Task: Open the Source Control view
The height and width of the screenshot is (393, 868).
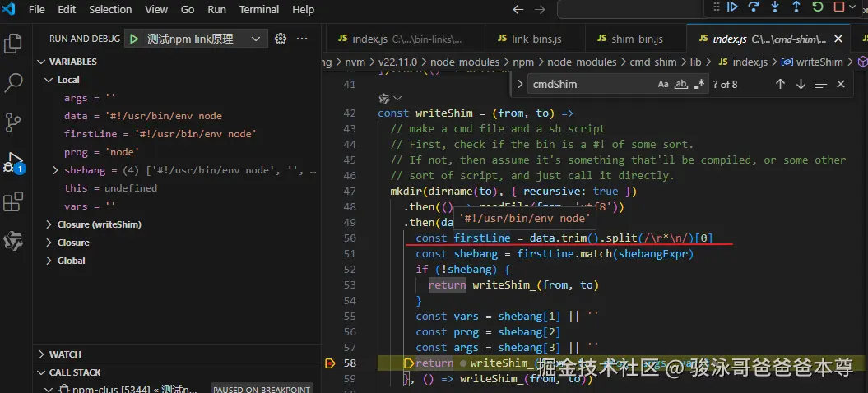Action: [x=14, y=123]
